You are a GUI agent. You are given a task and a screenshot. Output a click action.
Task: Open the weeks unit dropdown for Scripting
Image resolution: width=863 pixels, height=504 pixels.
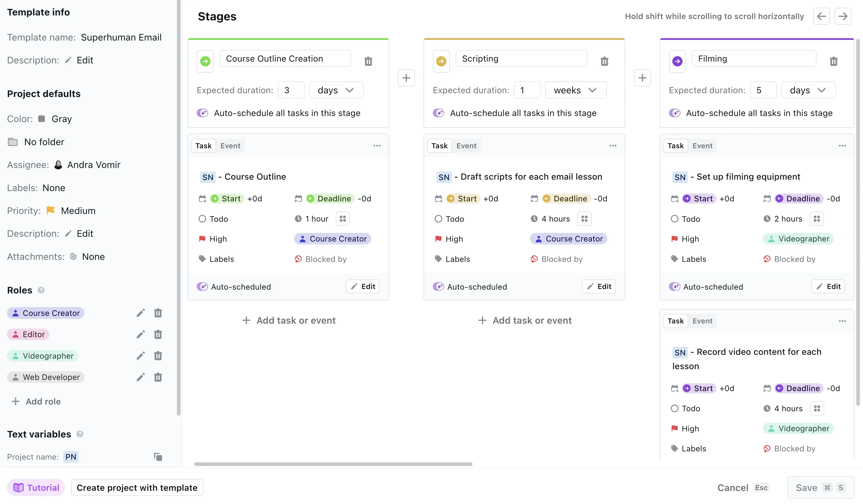click(x=576, y=90)
